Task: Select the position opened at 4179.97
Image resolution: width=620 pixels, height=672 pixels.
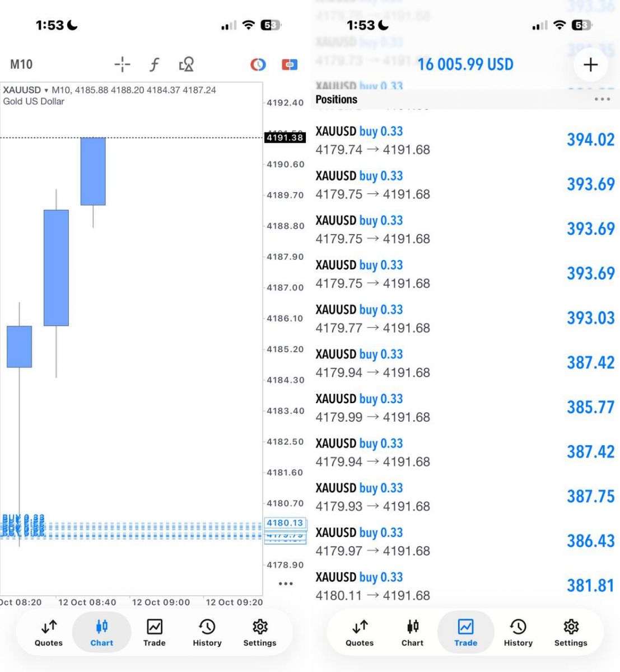Action: pos(465,542)
